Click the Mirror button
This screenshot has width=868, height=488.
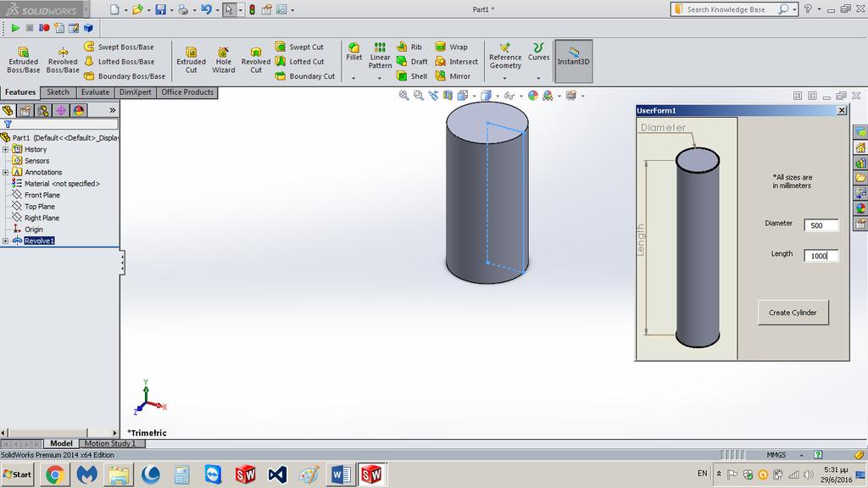tap(453, 75)
